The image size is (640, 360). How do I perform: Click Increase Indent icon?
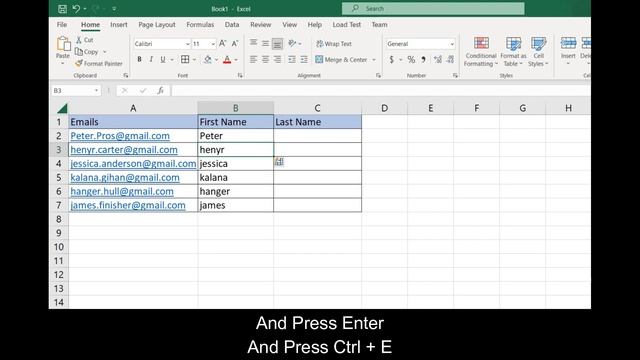point(304,60)
